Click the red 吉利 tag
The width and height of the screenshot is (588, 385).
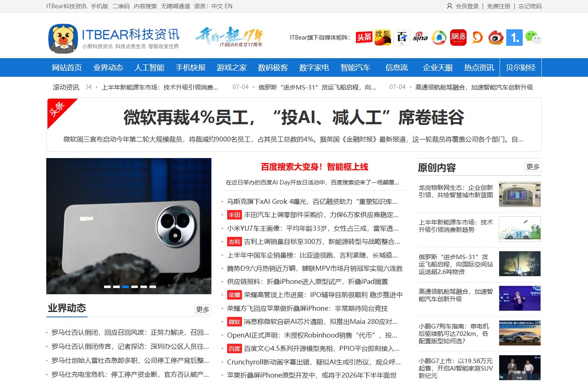234,242
